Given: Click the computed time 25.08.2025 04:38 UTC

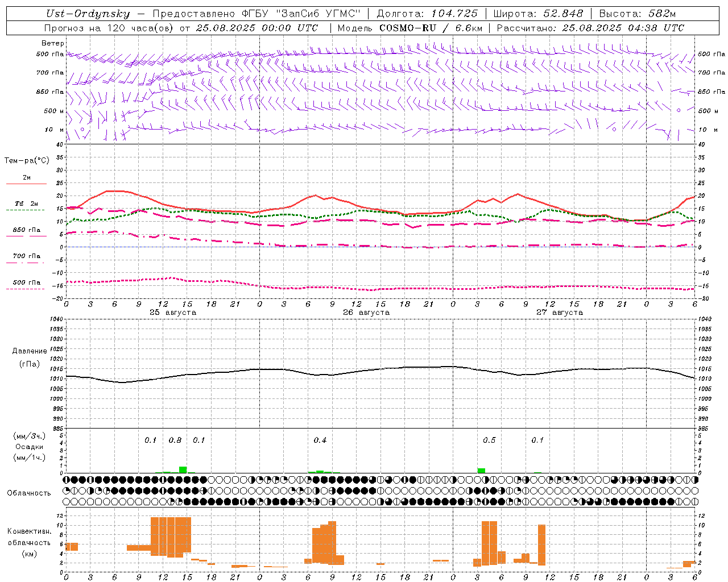Looking at the screenshot, I should pos(623,28).
